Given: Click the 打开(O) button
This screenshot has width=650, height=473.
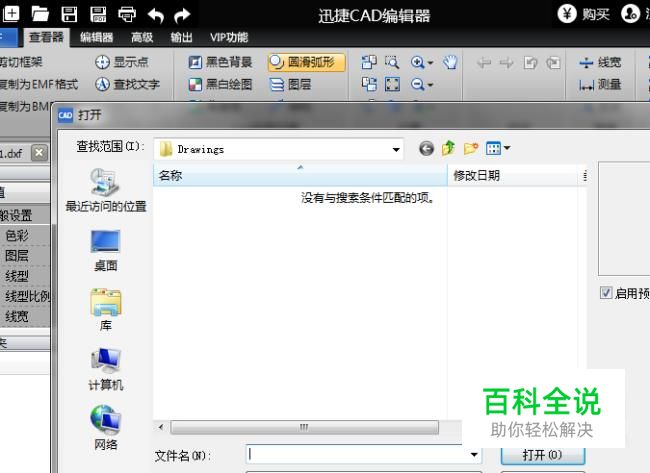Looking at the screenshot, I should [543, 455].
